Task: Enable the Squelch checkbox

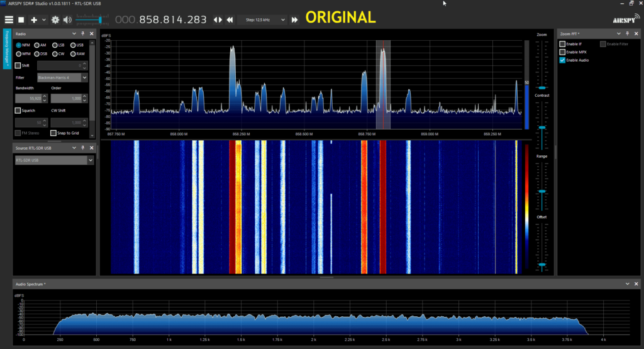Action: [x=18, y=111]
